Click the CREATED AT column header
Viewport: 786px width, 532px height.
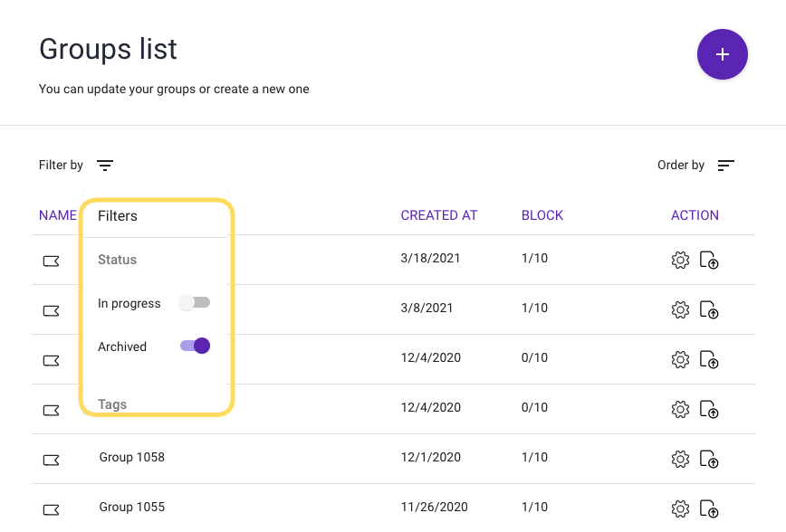click(438, 215)
